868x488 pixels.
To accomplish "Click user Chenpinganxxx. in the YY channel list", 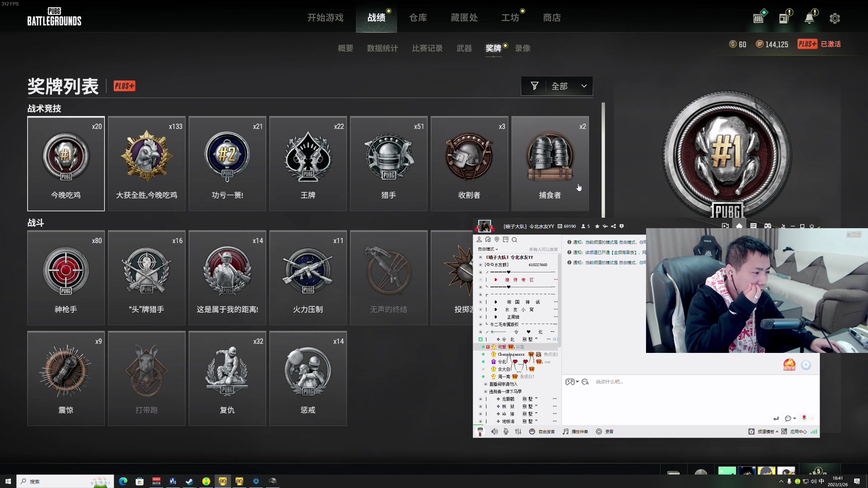I will coord(511,354).
